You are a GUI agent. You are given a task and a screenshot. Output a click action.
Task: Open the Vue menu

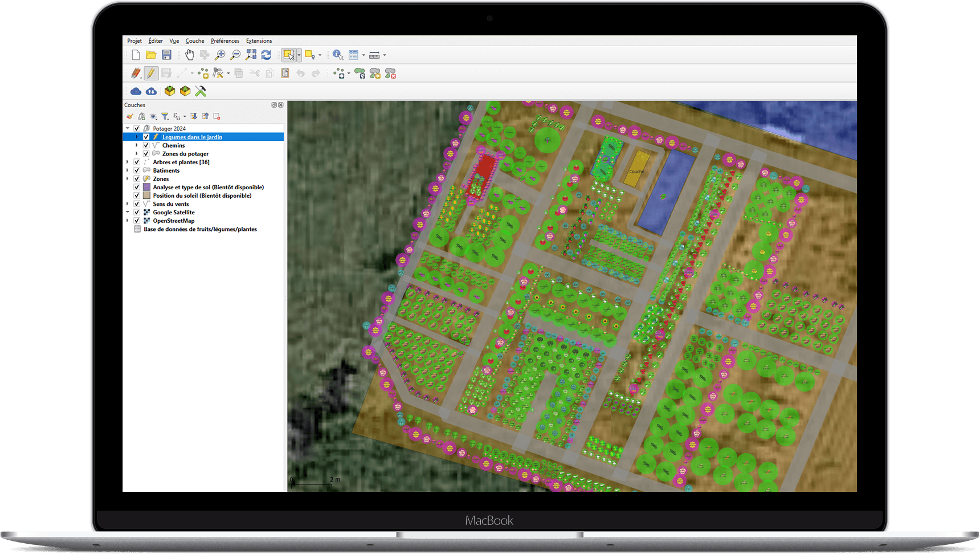click(x=174, y=41)
